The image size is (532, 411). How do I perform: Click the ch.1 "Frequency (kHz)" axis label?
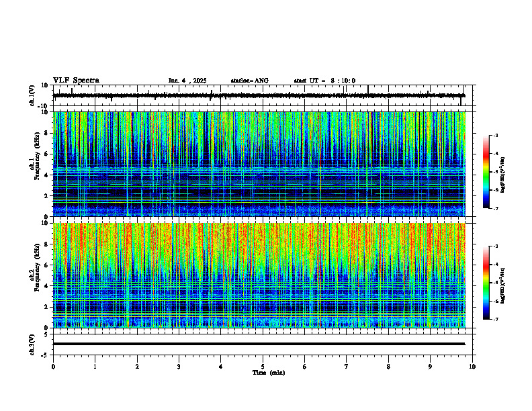click(38, 156)
